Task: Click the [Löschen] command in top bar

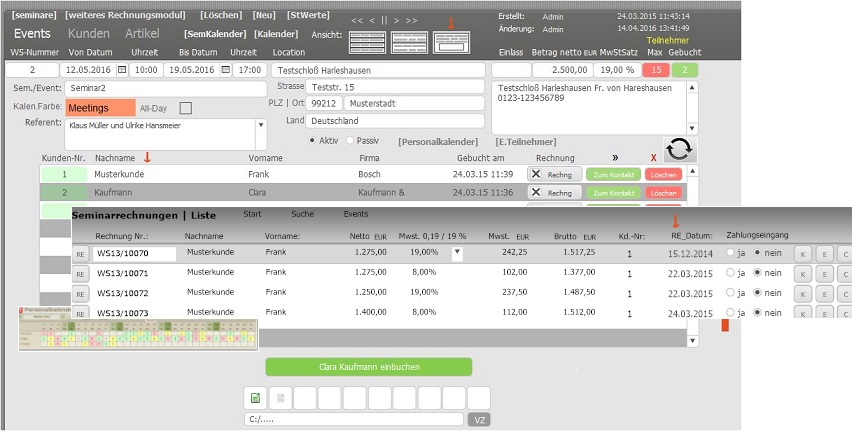Action: click(221, 15)
